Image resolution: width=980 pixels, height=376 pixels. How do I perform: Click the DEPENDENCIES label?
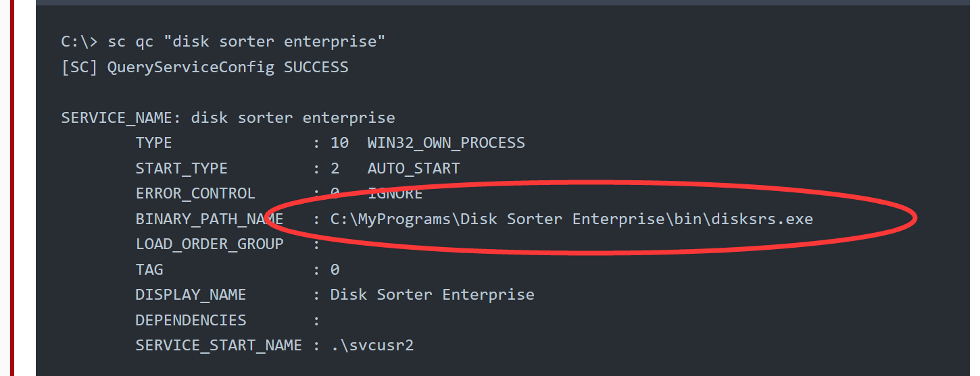[191, 320]
